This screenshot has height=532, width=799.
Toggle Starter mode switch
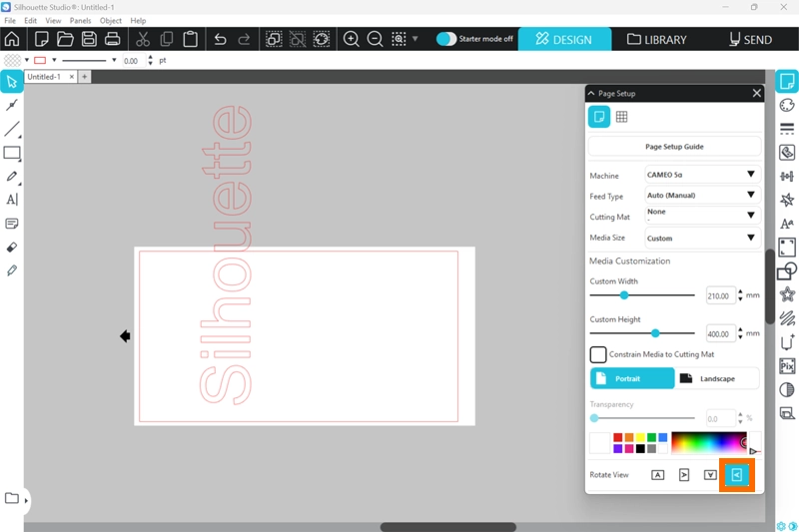[446, 39]
